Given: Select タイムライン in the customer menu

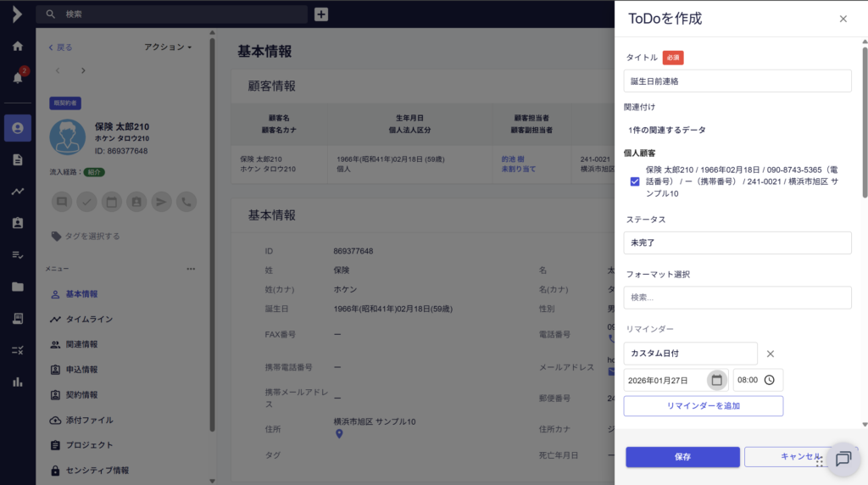Looking at the screenshot, I should click(x=89, y=319).
